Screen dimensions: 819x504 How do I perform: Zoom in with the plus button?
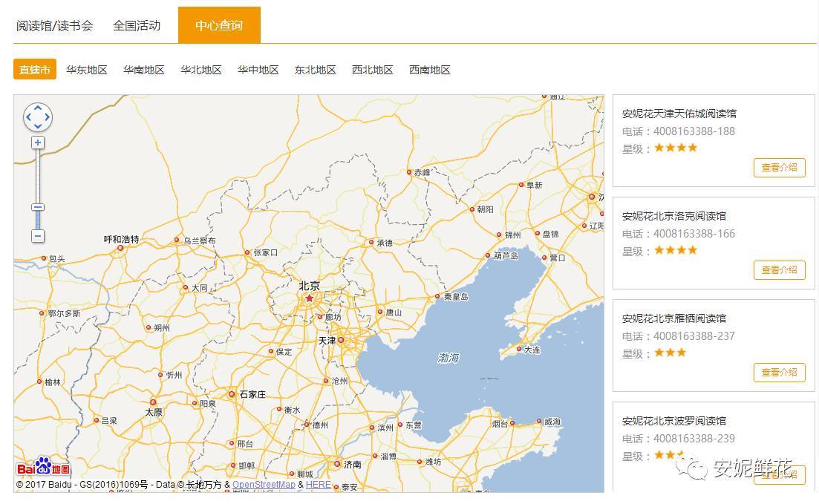point(36,142)
